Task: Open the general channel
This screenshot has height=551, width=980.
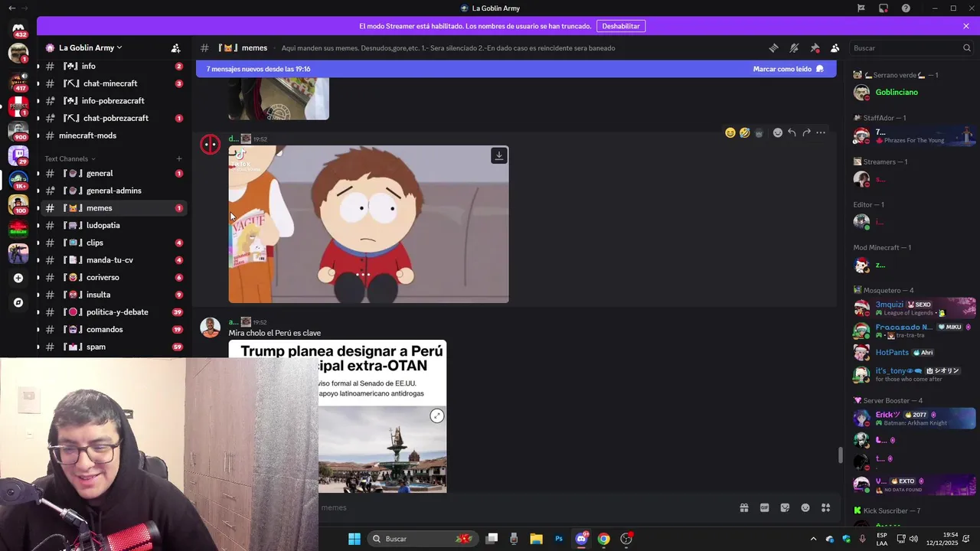Action: pos(113,174)
